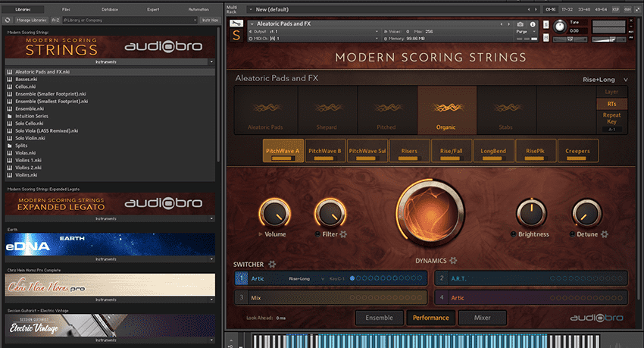644x348 pixels.
Task: Take a snapshot with camera icon
Action: click(521, 24)
